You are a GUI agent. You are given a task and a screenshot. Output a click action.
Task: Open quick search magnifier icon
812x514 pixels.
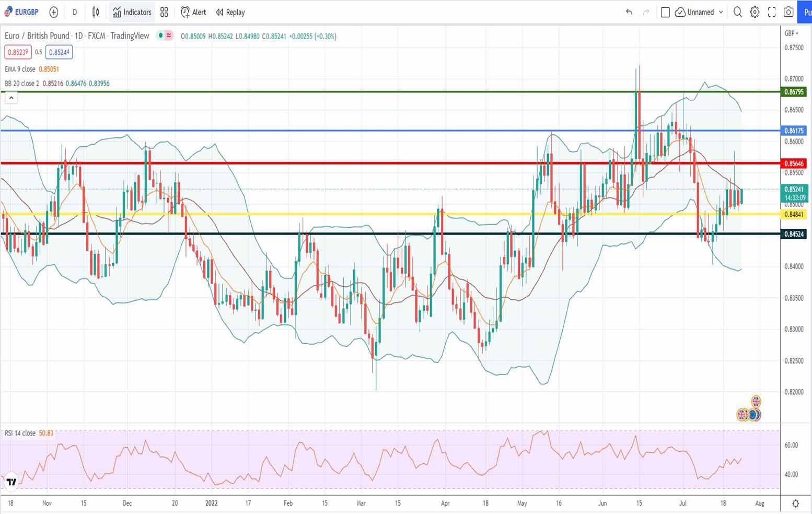click(x=737, y=12)
